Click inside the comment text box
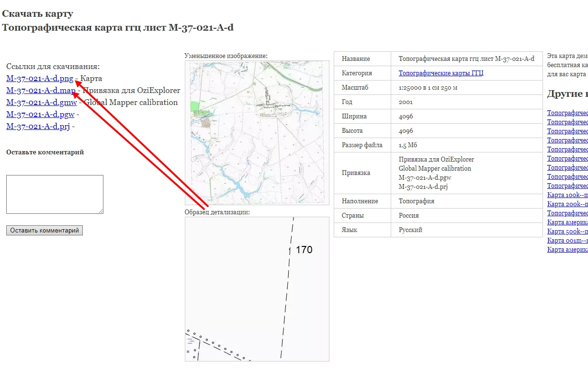 click(54, 194)
